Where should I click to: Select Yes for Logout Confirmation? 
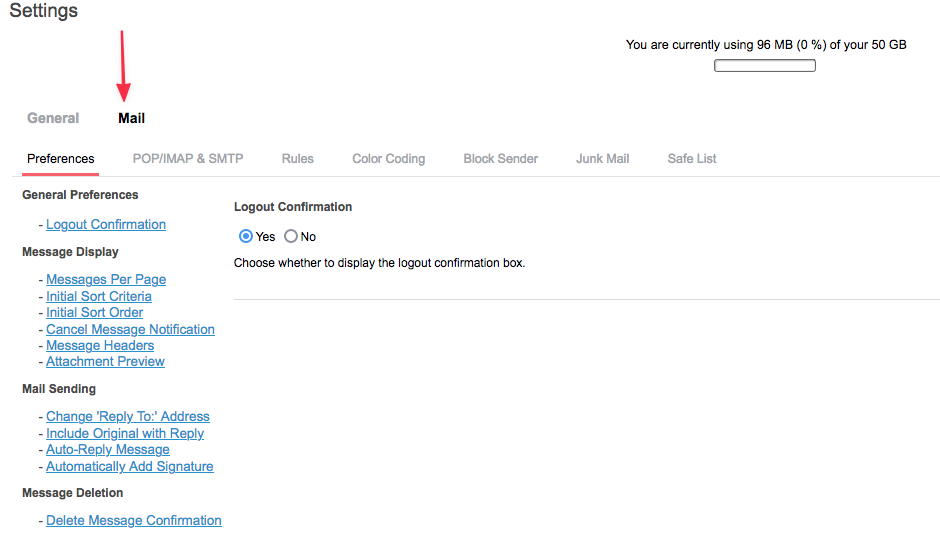tap(245, 236)
